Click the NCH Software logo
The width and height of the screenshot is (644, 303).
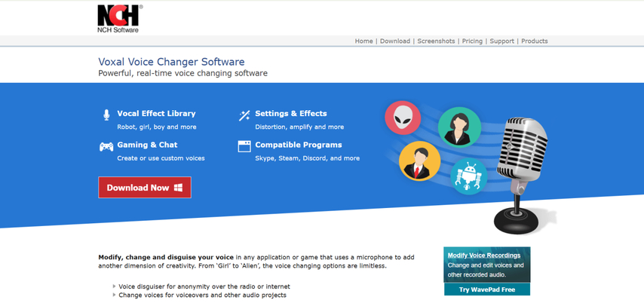point(119,19)
